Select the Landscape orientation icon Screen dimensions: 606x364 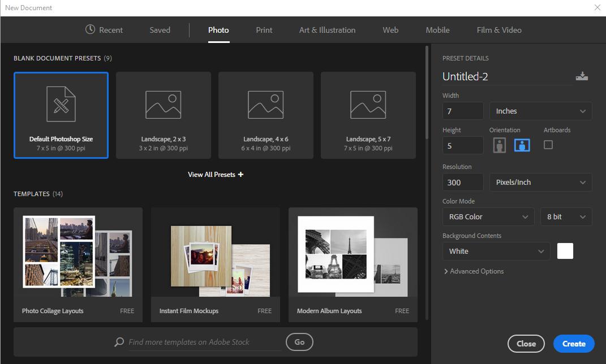pos(522,145)
